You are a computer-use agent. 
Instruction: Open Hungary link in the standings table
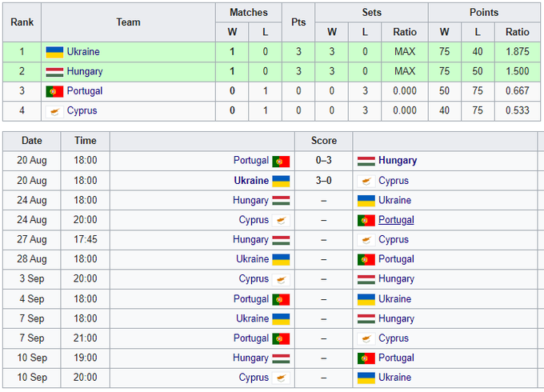(x=85, y=72)
